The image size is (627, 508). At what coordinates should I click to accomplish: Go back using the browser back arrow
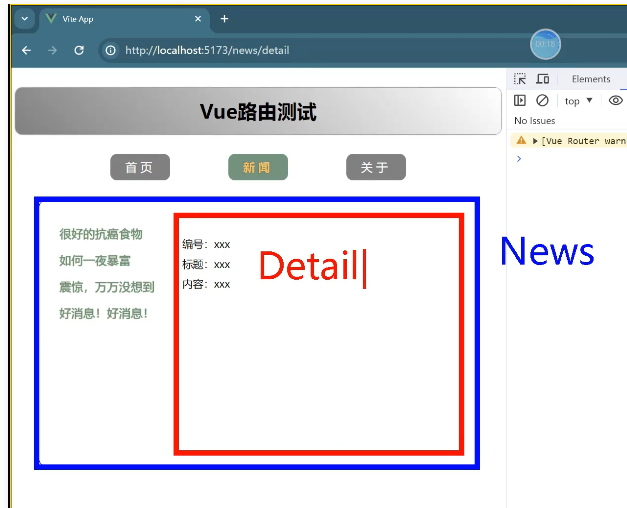26,50
